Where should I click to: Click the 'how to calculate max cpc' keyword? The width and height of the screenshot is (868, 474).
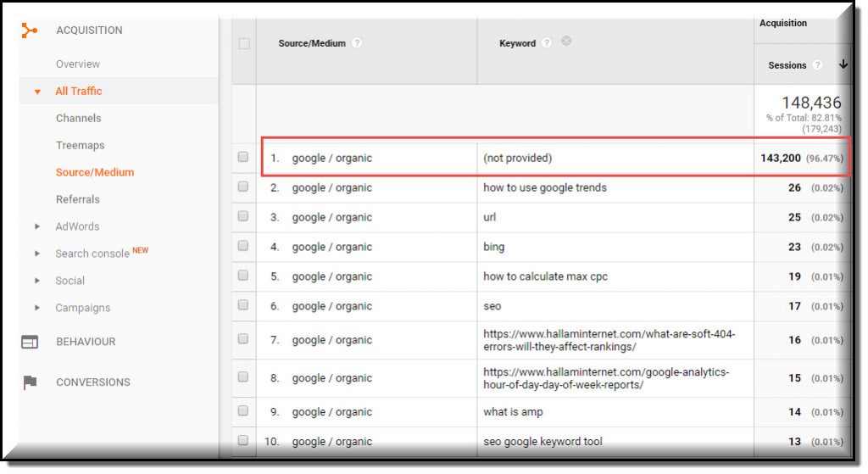click(x=545, y=277)
